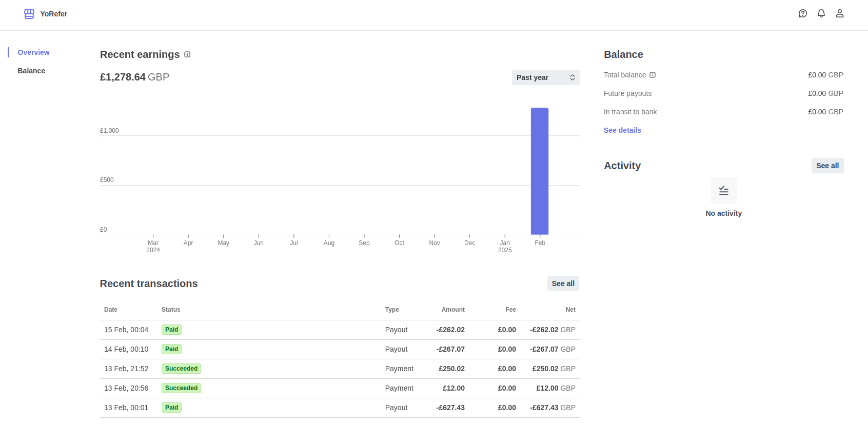Click the Paid badge for -£267.07
The height and width of the screenshot is (426, 868).
pos(171,349)
